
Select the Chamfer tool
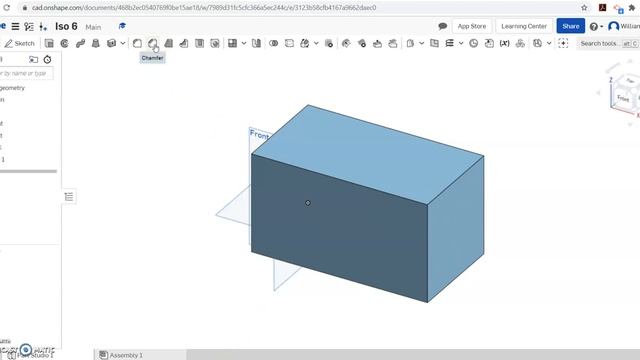coord(153,43)
